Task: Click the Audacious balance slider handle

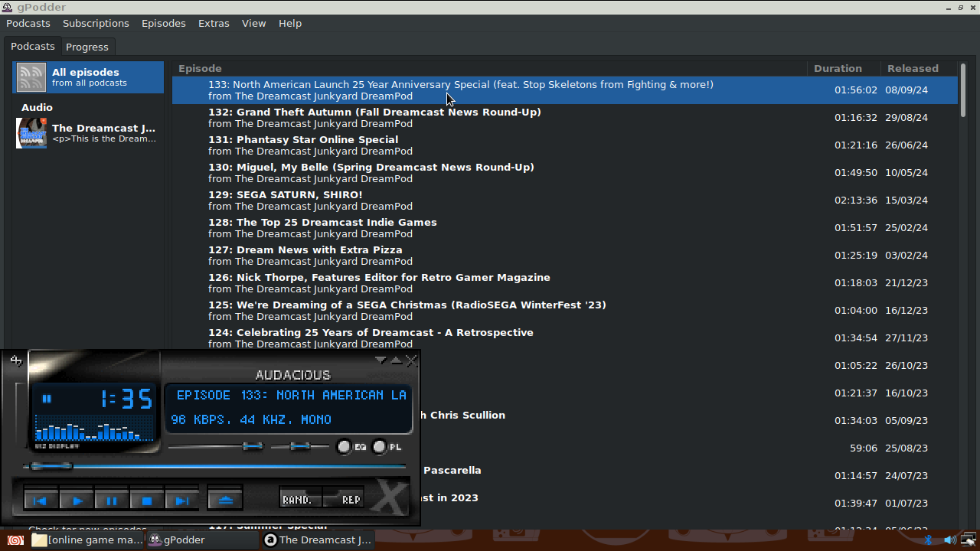Action: pos(300,446)
